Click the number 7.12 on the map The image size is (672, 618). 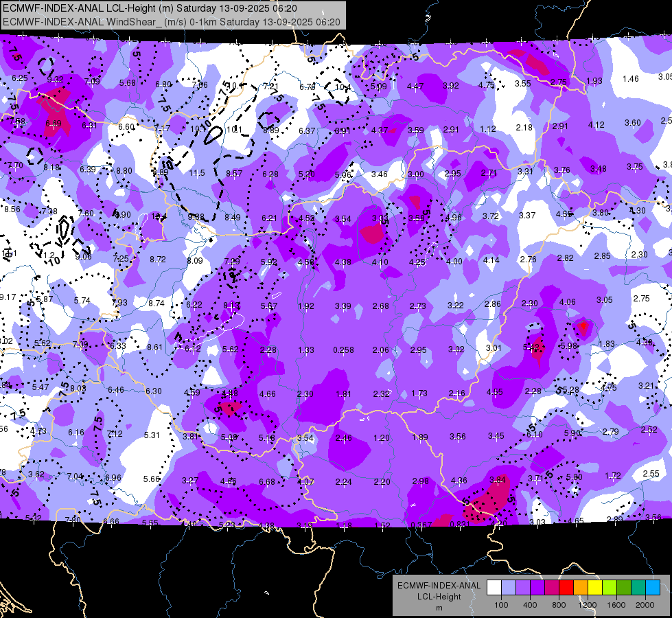[115, 434]
